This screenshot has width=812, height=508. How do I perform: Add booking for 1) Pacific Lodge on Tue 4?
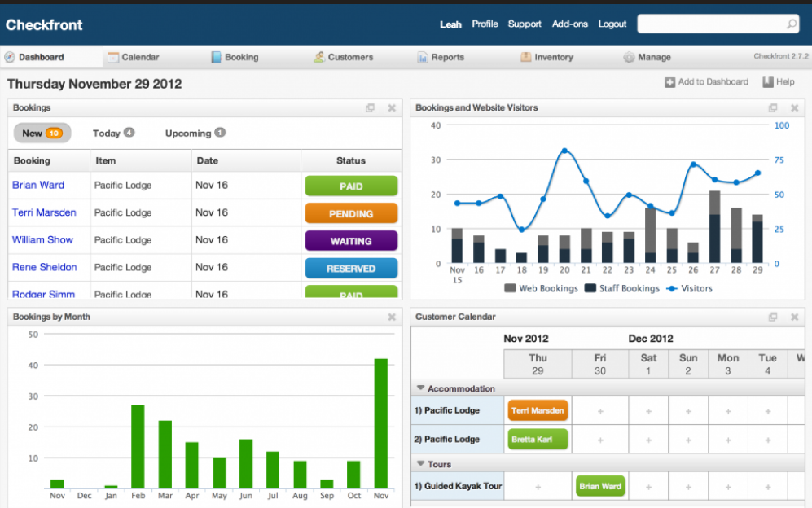[x=768, y=411]
